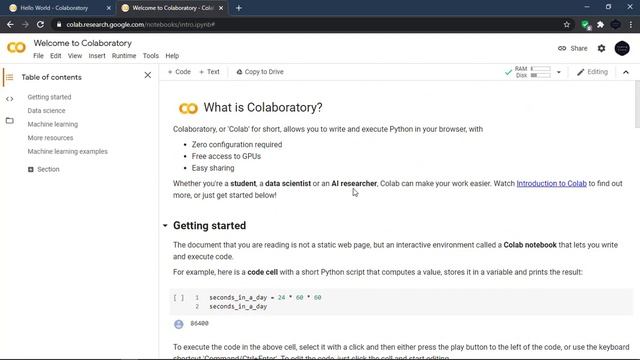Click the Share button

(573, 48)
